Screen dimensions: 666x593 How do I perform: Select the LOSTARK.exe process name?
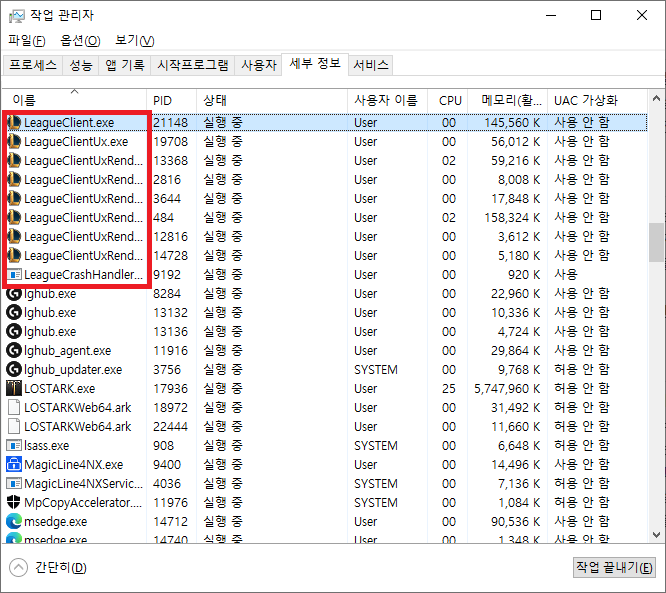coord(59,389)
